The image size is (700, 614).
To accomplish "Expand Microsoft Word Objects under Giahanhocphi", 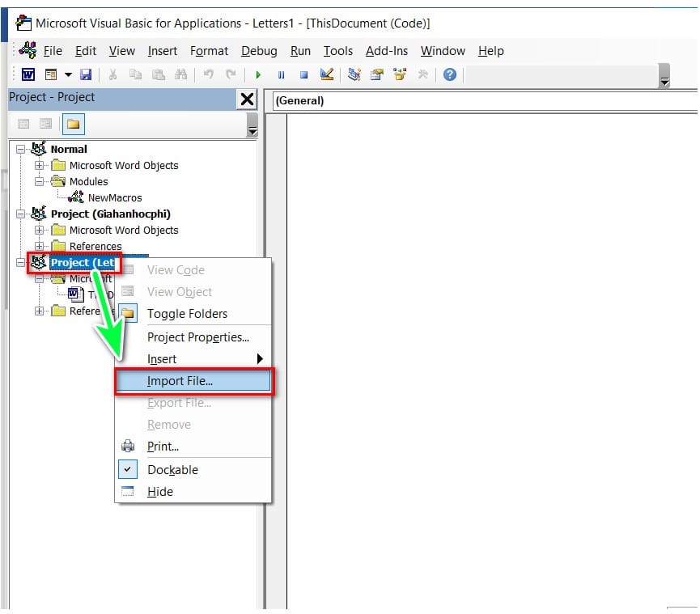I will point(40,230).
